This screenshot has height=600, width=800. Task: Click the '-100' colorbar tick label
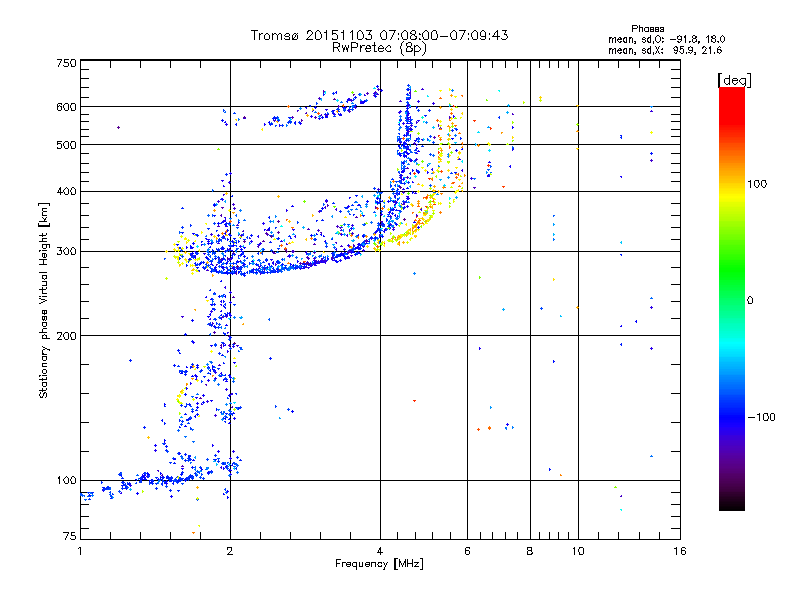762,417
